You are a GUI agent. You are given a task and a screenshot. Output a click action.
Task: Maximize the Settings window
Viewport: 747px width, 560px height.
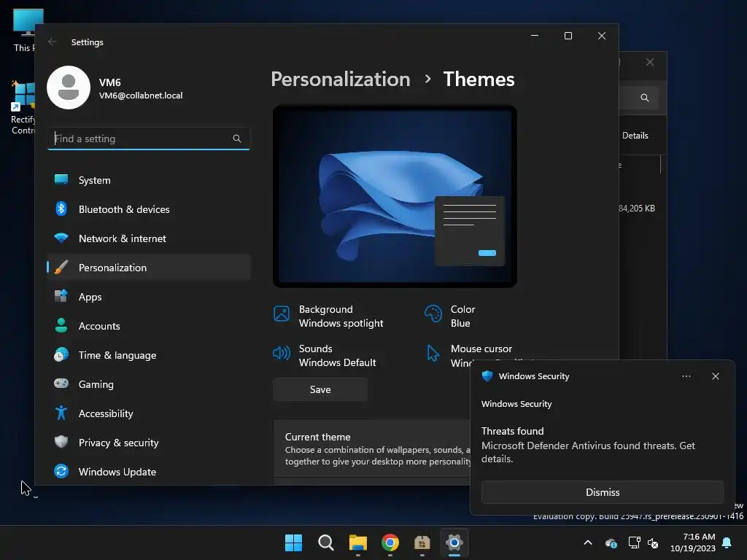(568, 36)
